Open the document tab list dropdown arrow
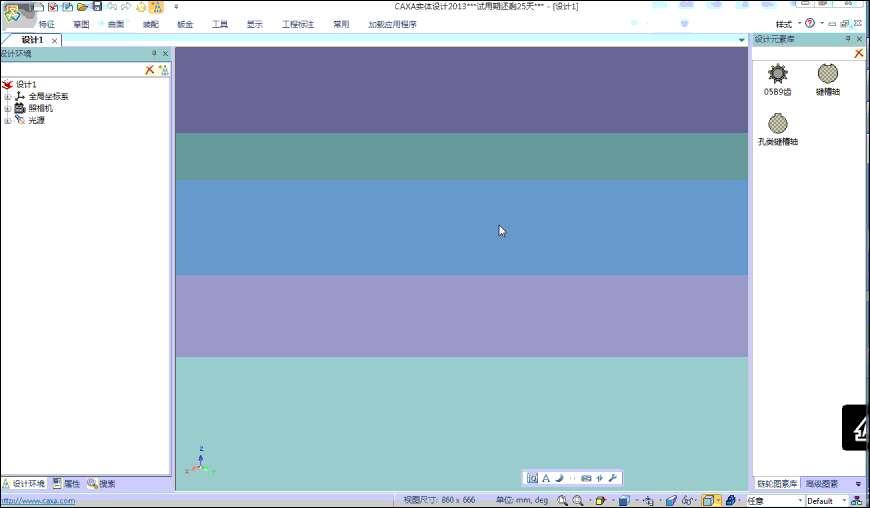The height and width of the screenshot is (508, 870). (741, 40)
